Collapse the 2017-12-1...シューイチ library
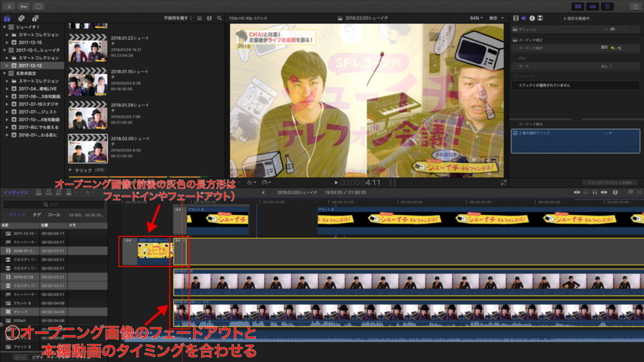Viewport: 644px width, 362px height. click(x=4, y=50)
